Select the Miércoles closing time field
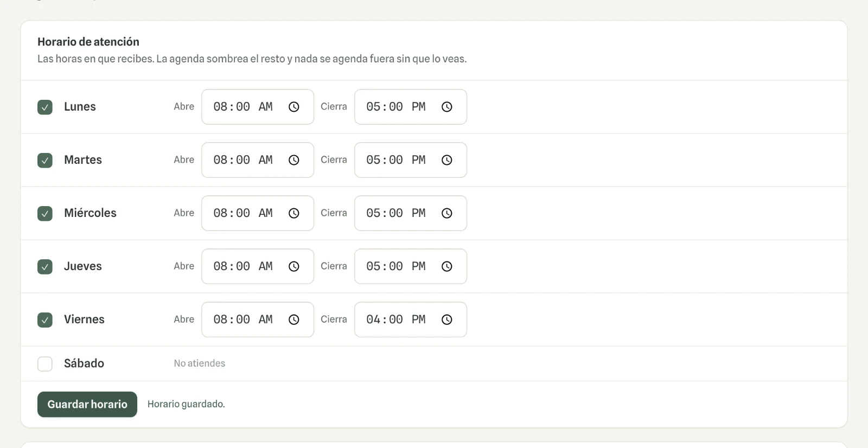 coord(411,213)
